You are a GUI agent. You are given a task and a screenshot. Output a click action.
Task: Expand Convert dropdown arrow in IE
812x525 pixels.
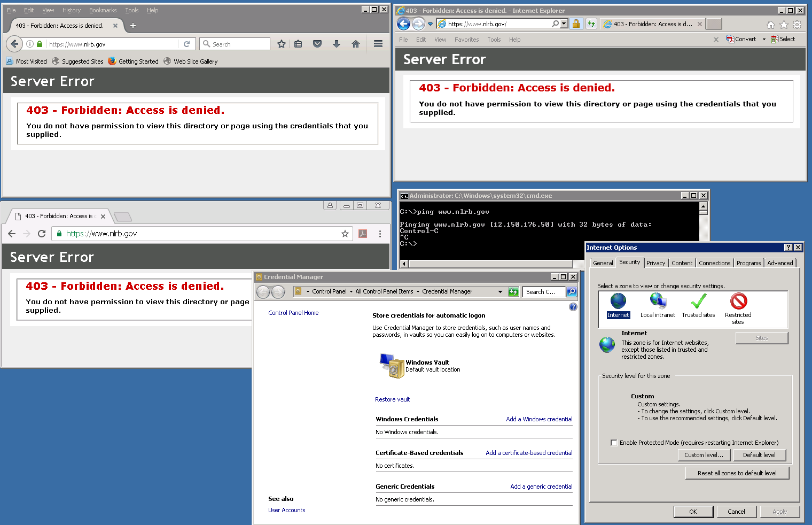[764, 39]
